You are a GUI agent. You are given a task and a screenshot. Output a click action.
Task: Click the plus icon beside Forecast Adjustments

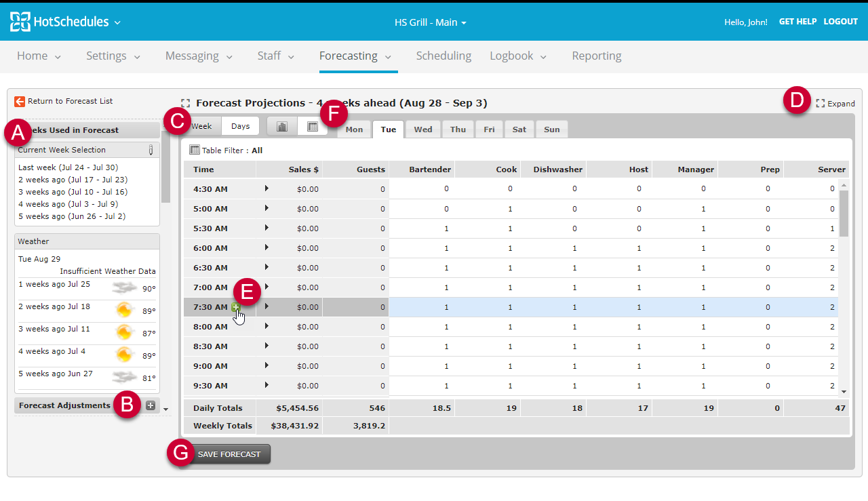151,405
